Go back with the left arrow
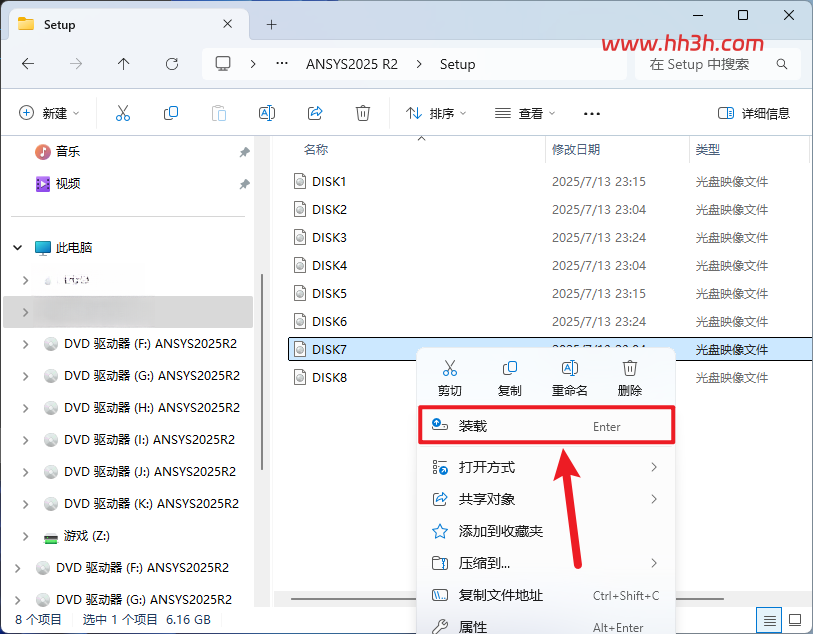Screen dimensions: 813x634 coord(28,64)
